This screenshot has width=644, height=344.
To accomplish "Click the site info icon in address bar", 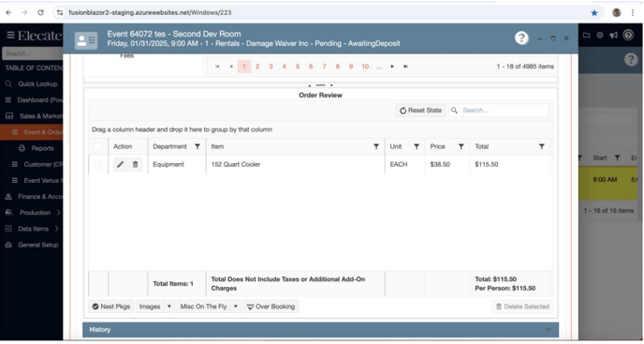I will pyautogui.click(x=60, y=13).
